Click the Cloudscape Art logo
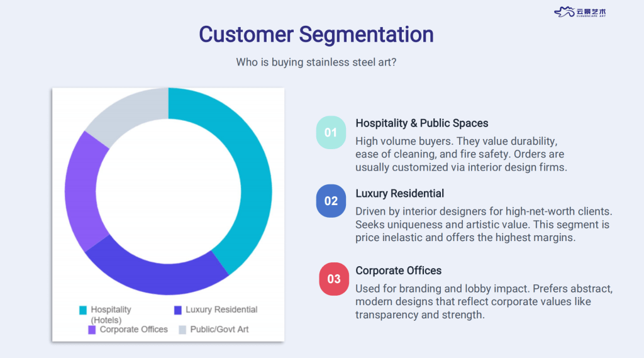644x358 pixels. tap(580, 12)
